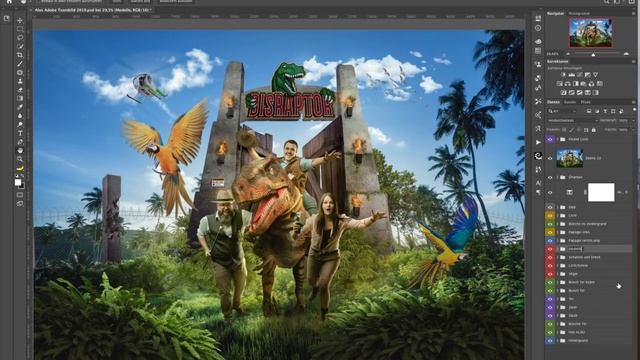This screenshot has width=640, height=360.
Task: Select the Blur tool
Action: (x=20, y=116)
